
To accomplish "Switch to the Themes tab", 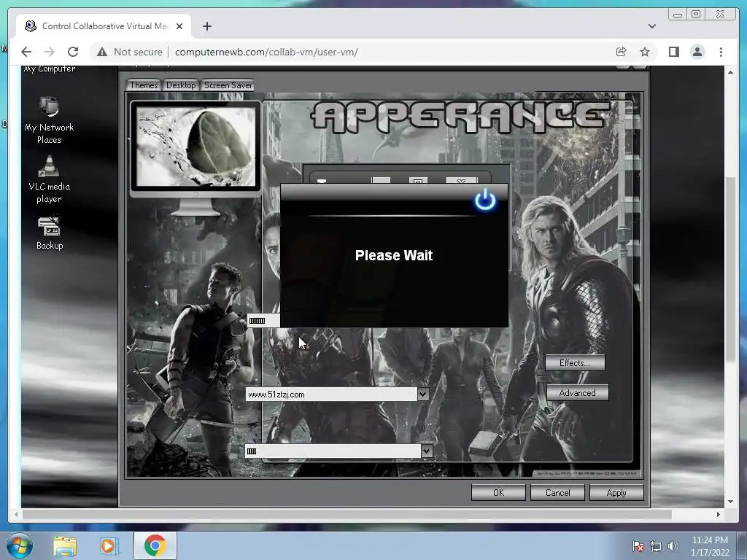I will (x=144, y=85).
